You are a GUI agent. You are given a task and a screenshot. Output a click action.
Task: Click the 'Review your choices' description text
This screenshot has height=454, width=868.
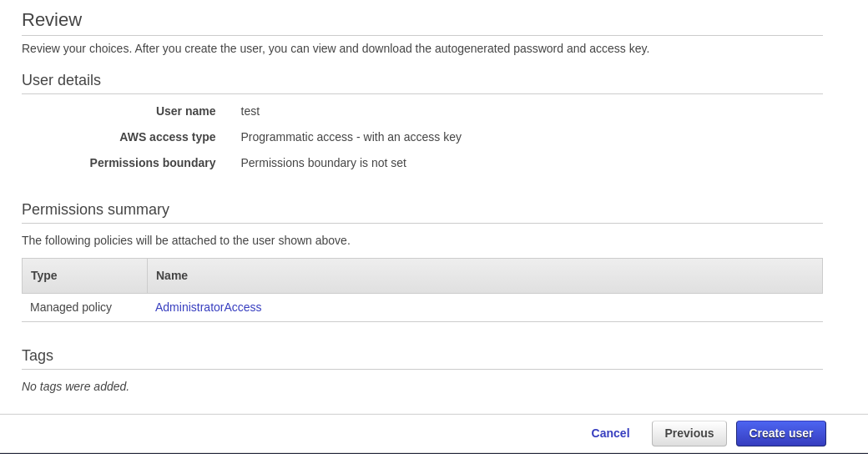coord(335,48)
